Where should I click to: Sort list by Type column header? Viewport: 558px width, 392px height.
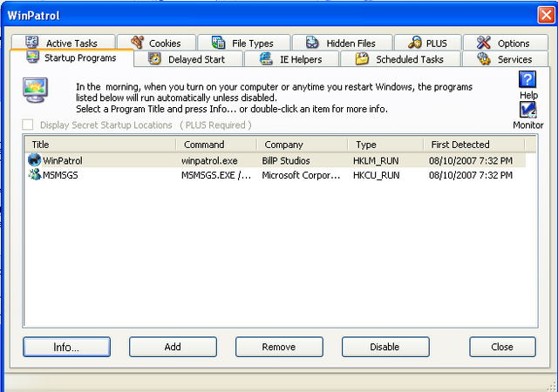coord(385,145)
